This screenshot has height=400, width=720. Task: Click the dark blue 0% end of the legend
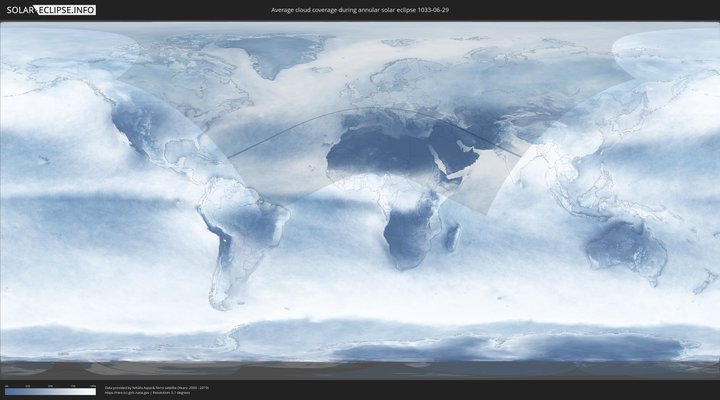7,392
